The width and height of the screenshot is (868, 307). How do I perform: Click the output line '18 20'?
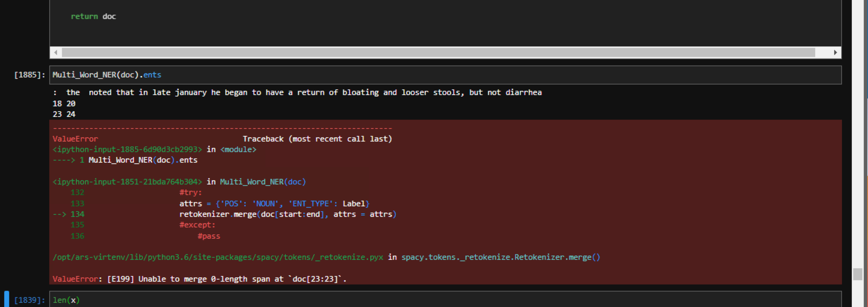coord(64,104)
